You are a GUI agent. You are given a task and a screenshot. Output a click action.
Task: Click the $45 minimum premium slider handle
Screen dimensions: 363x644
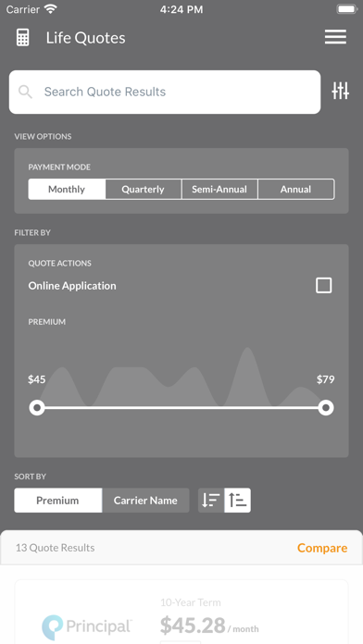pos(37,408)
